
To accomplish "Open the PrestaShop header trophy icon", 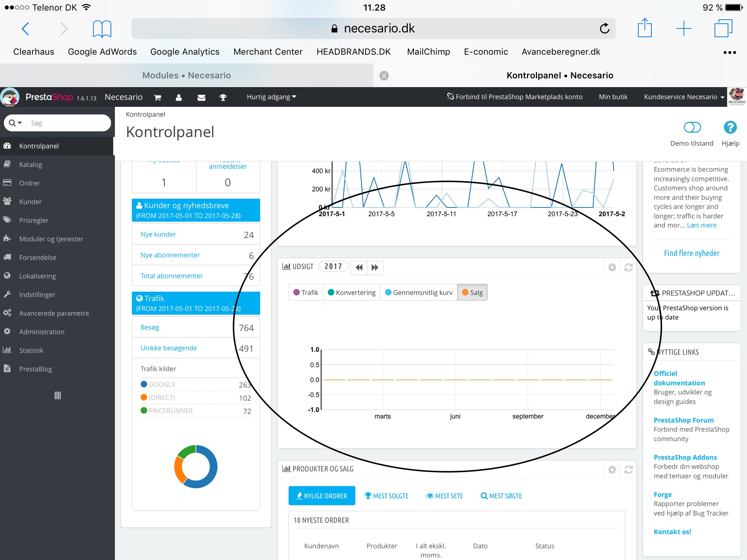I will pyautogui.click(x=223, y=97).
